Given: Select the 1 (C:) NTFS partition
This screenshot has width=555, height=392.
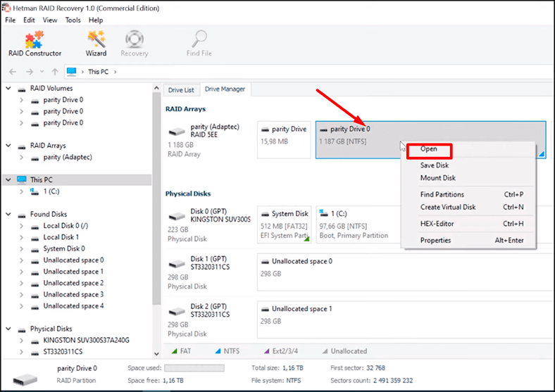Looking at the screenshot, I should pyautogui.click(x=358, y=225).
